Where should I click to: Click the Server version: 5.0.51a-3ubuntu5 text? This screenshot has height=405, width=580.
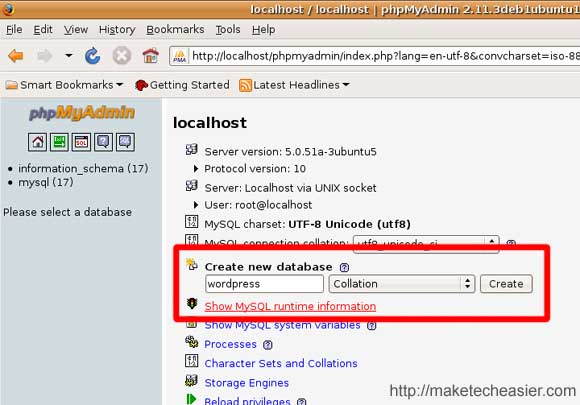[x=291, y=152]
